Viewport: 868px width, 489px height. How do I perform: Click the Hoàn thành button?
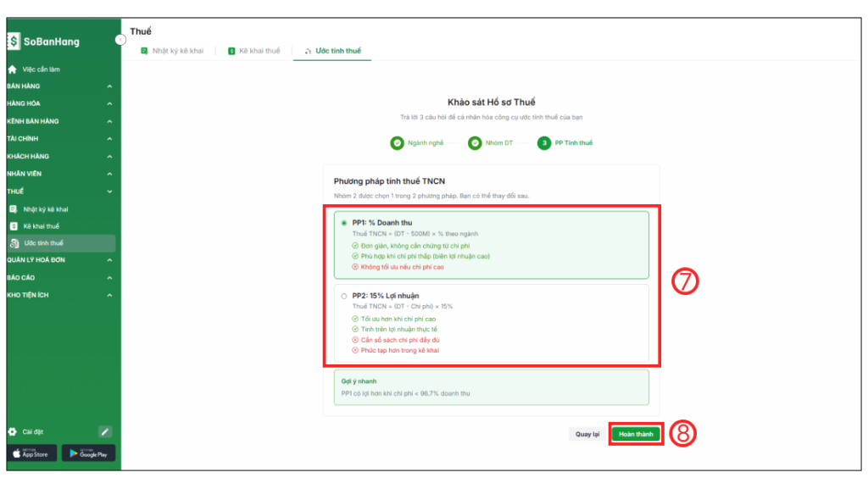click(x=635, y=434)
